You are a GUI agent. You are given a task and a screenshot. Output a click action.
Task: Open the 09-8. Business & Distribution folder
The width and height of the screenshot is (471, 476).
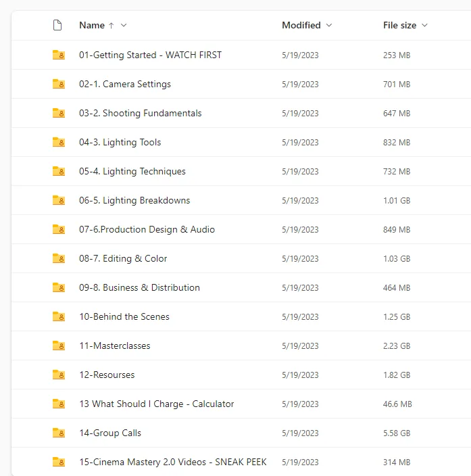pos(139,287)
